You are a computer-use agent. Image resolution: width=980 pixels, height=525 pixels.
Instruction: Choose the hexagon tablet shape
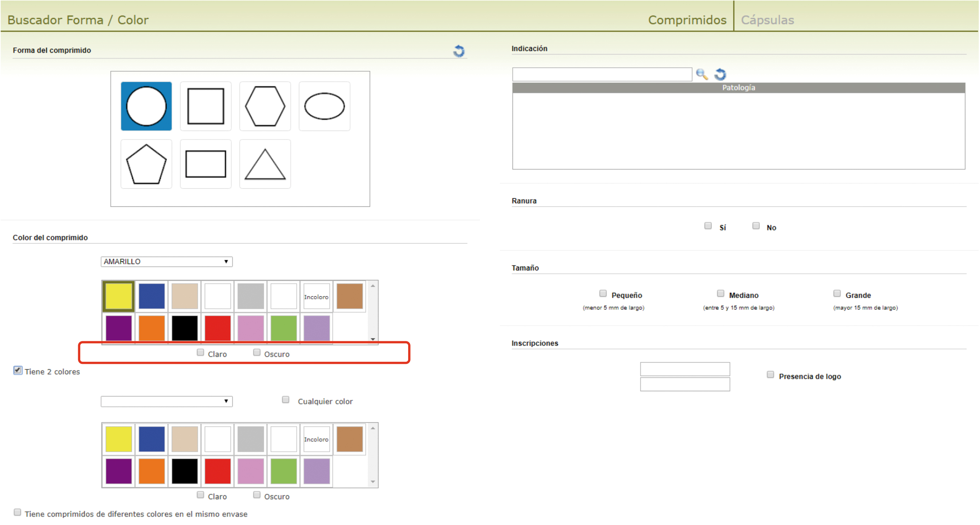pos(265,106)
